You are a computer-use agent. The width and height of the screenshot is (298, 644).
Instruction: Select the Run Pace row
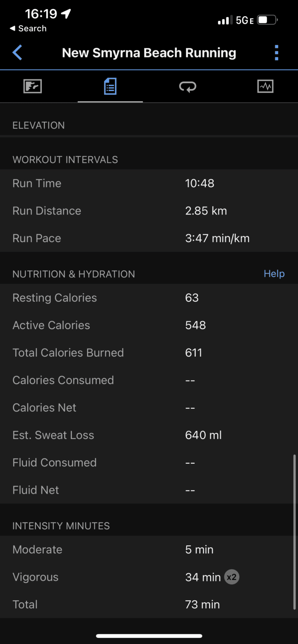tap(149, 238)
